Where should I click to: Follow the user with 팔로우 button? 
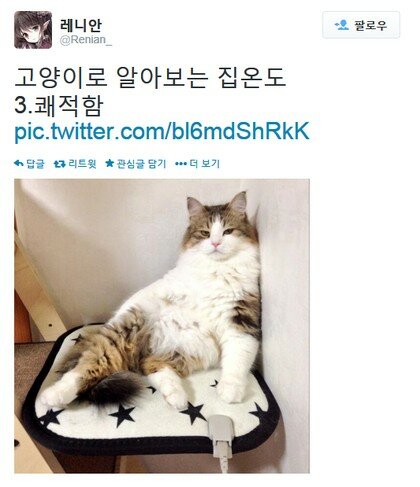click(361, 25)
